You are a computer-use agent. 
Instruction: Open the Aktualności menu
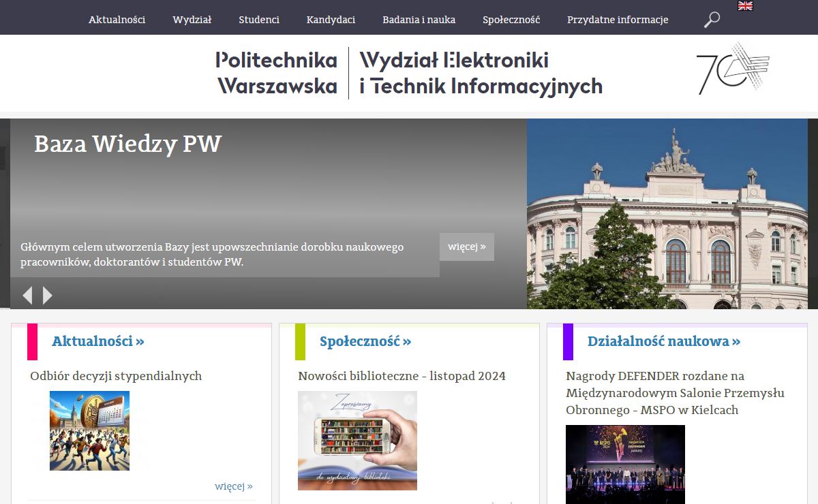[117, 20]
